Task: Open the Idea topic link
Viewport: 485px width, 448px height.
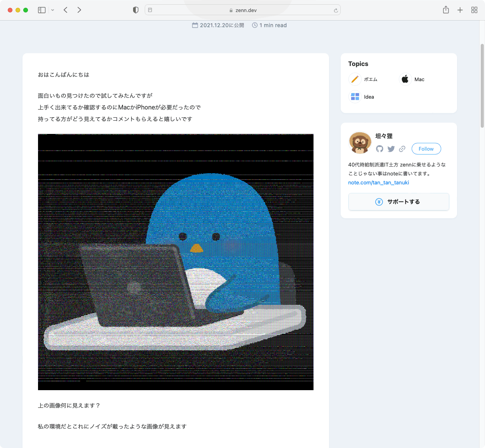Action: click(x=369, y=97)
